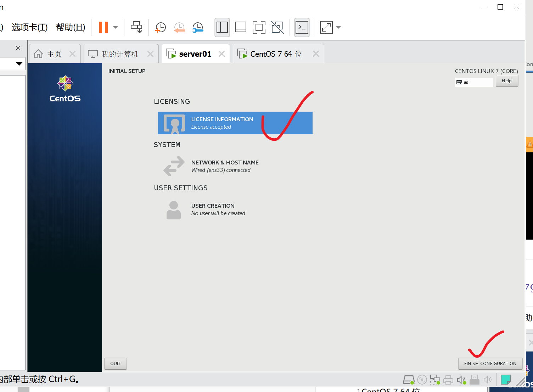Open the snapshot manager wrench-clock icon
This screenshot has height=392, width=533.
click(198, 27)
